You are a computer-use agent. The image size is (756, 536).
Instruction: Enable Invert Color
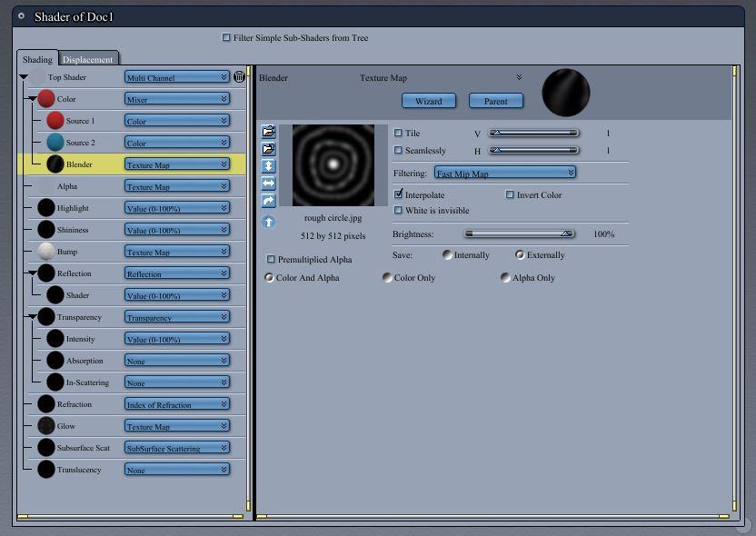pos(510,194)
